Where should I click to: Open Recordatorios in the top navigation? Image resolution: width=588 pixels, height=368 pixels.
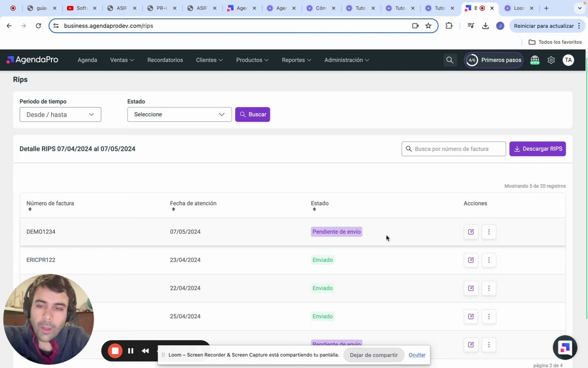pyautogui.click(x=165, y=60)
